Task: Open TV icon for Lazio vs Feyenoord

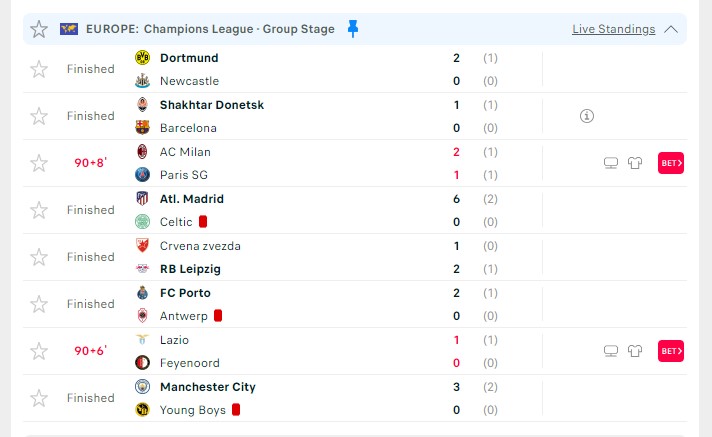Action: 611,351
